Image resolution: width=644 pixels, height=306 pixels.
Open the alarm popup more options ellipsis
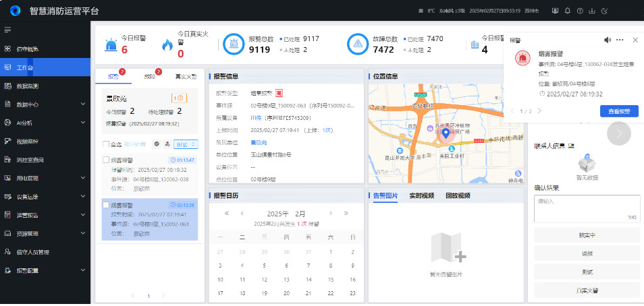(620, 40)
